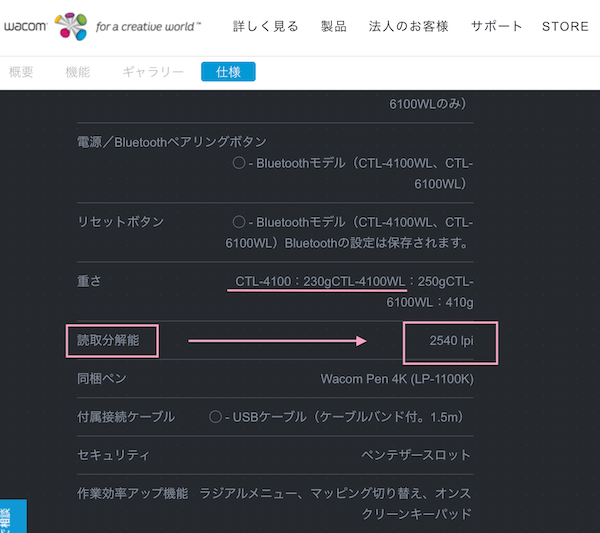
Task: Open the 製品 menu
Action: pyautogui.click(x=334, y=26)
